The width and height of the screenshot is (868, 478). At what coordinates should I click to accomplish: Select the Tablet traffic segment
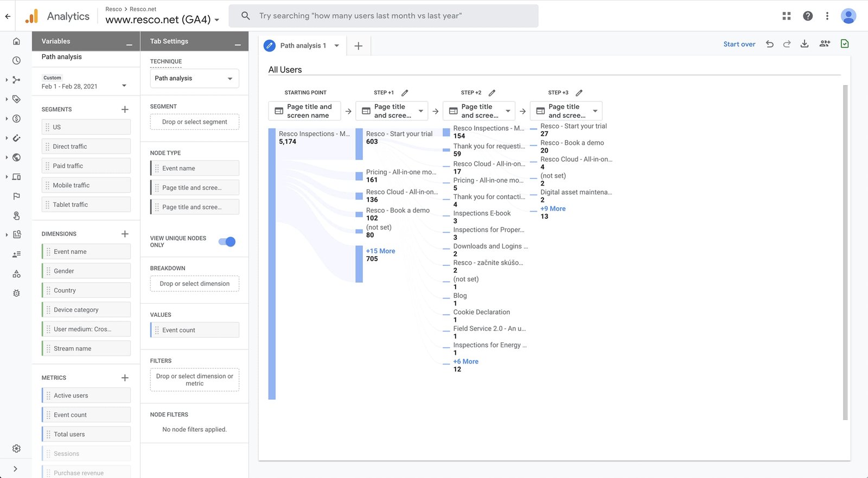pyautogui.click(x=86, y=205)
